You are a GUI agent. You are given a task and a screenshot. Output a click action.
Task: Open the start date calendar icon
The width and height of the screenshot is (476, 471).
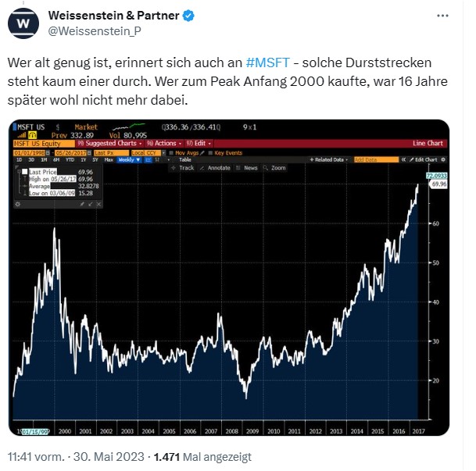pyautogui.click(x=48, y=152)
